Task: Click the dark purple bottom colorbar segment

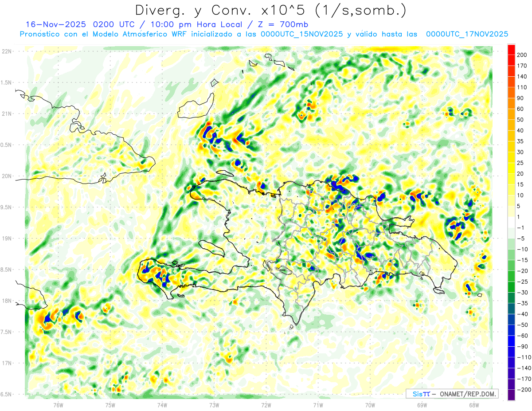Action: pyautogui.click(x=511, y=395)
